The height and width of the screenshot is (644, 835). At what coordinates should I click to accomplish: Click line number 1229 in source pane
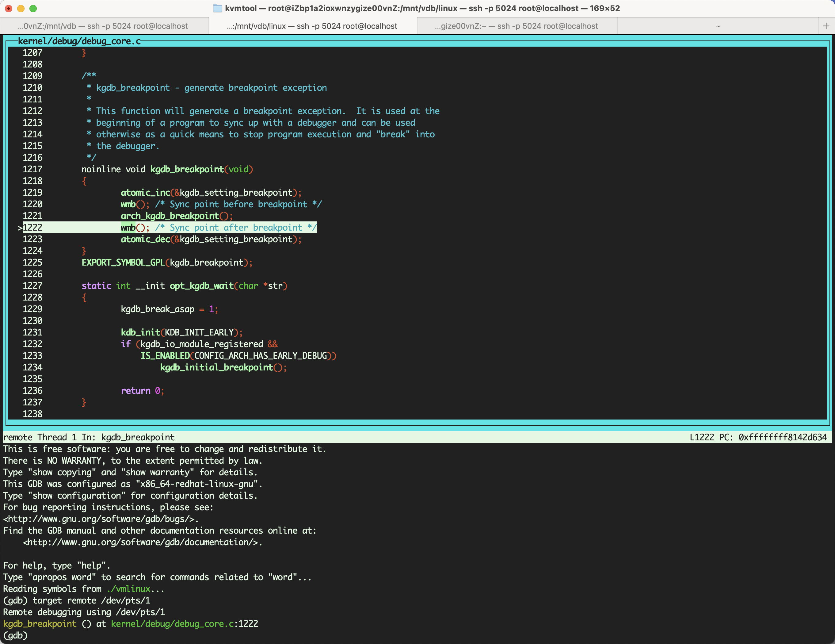tap(32, 309)
